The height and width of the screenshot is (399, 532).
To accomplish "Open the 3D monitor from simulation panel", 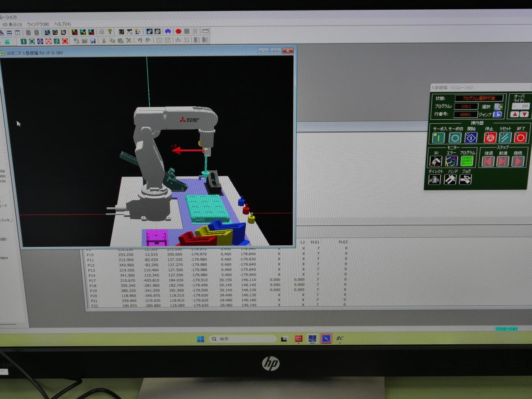I will point(436,161).
